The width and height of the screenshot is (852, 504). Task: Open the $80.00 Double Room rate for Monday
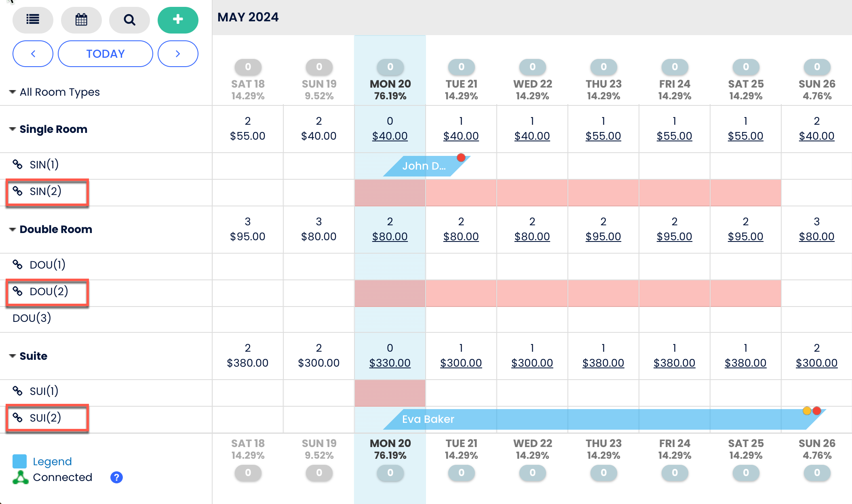pyautogui.click(x=390, y=237)
